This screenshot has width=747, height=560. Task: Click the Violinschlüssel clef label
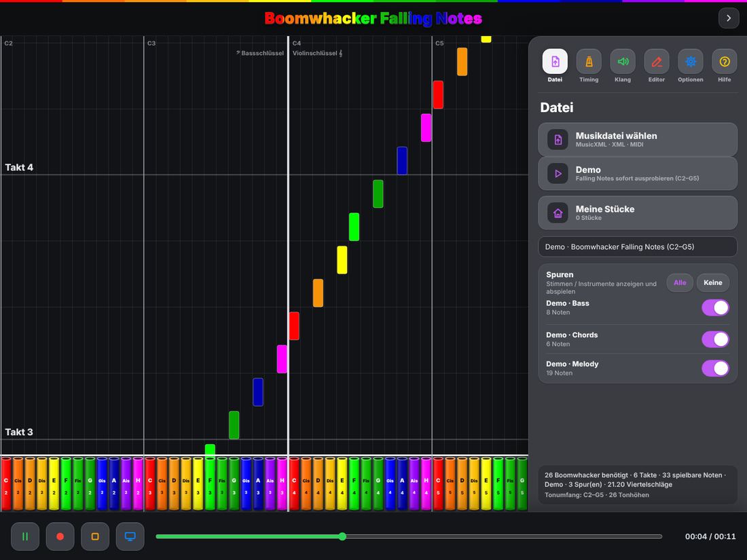pos(318,53)
